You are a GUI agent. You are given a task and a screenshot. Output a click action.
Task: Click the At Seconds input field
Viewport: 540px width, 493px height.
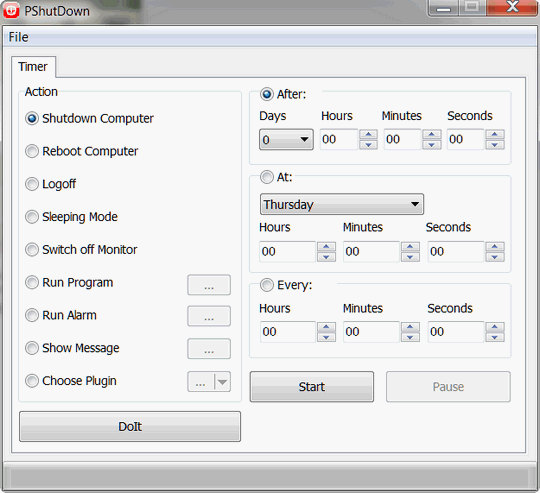(x=456, y=252)
